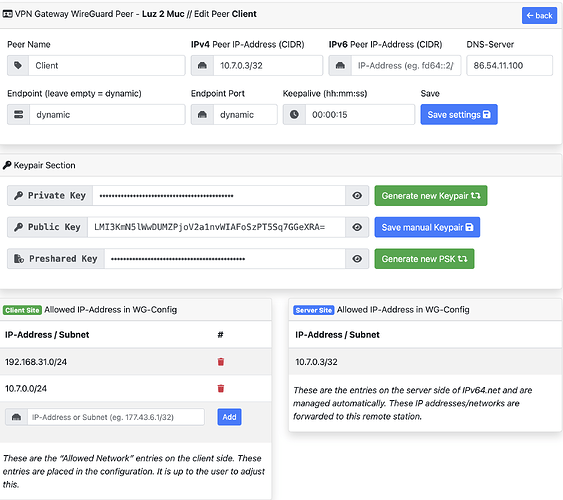Image resolution: width=563 pixels, height=500 pixels.
Task: Click the IP-Address or Subnet input box
Action: point(116,417)
